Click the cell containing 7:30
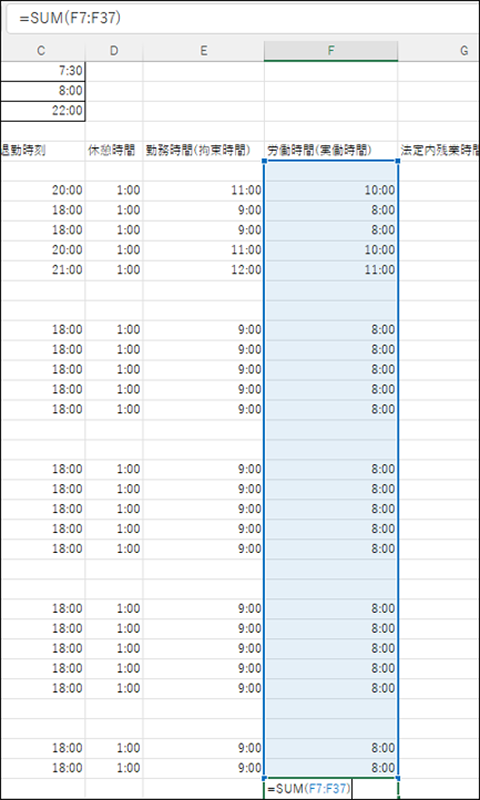Screen dimensions: 480x800 click(42, 71)
